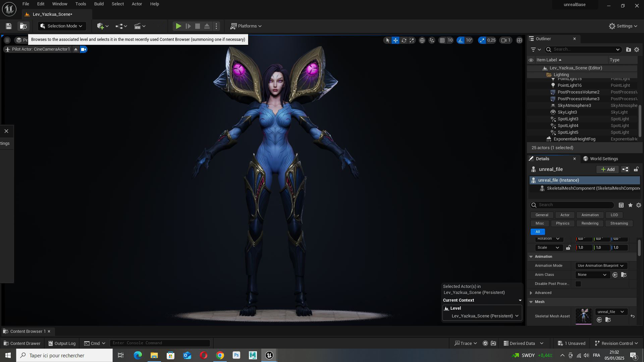Reset Skeletal Mesh Asset to default arrow
644x362 pixels.
(632, 316)
